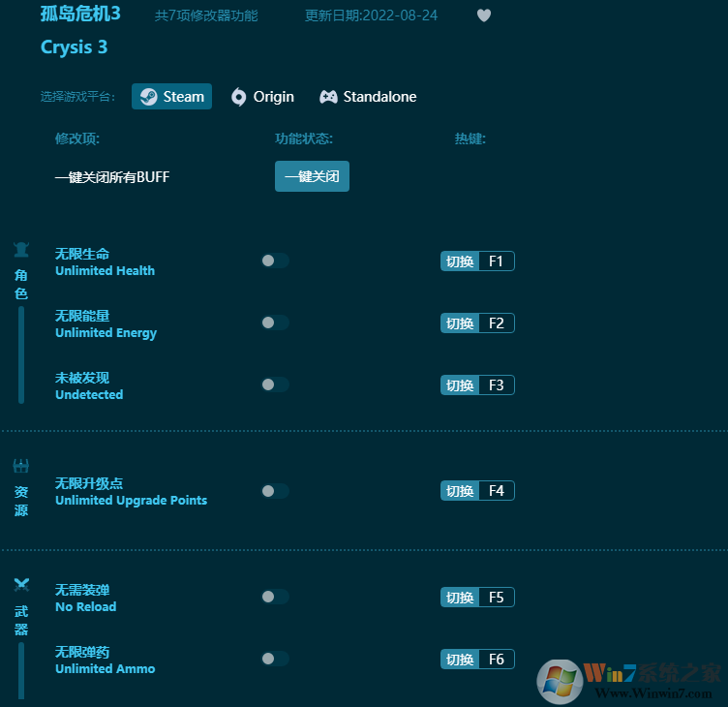Click the 孤岛危机3 title

click(x=80, y=14)
